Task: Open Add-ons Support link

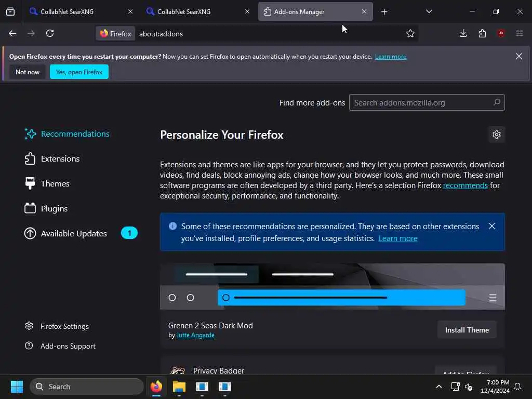Action: pyautogui.click(x=60, y=346)
